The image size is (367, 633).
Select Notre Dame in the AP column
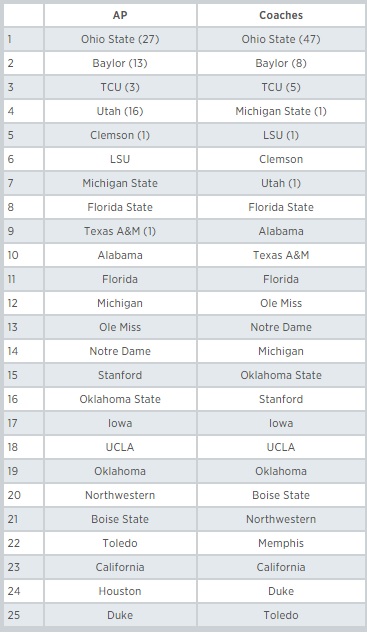point(120,351)
